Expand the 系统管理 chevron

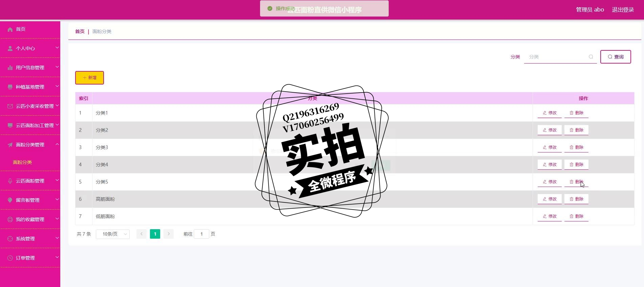[57, 238]
